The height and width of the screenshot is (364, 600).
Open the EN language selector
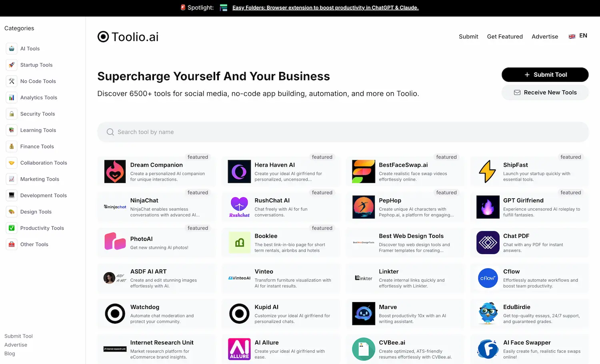[583, 36]
